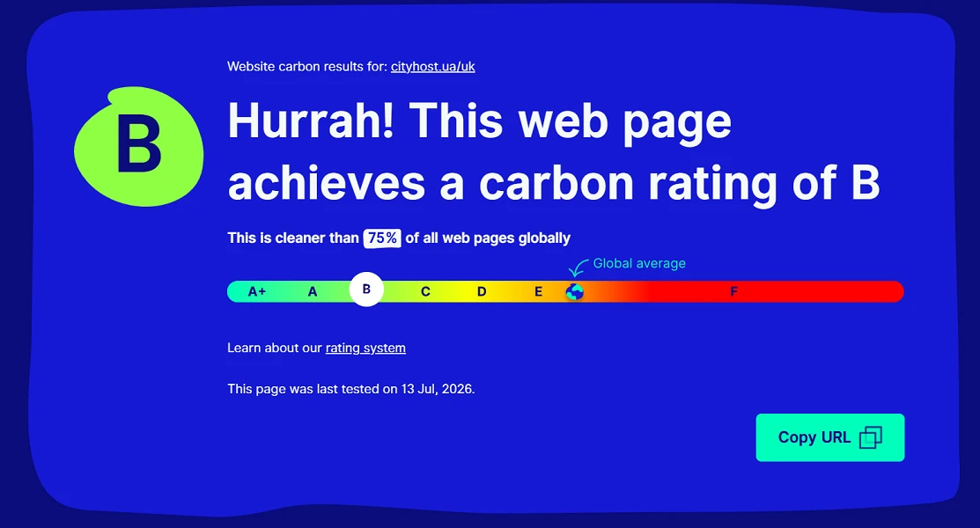Click the Copy URL button
Screen dimensions: 980x528
[830, 437]
